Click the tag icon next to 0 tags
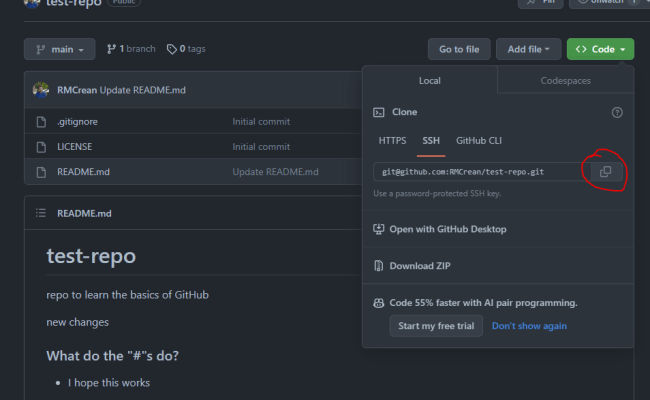650x400 pixels. tap(171, 49)
